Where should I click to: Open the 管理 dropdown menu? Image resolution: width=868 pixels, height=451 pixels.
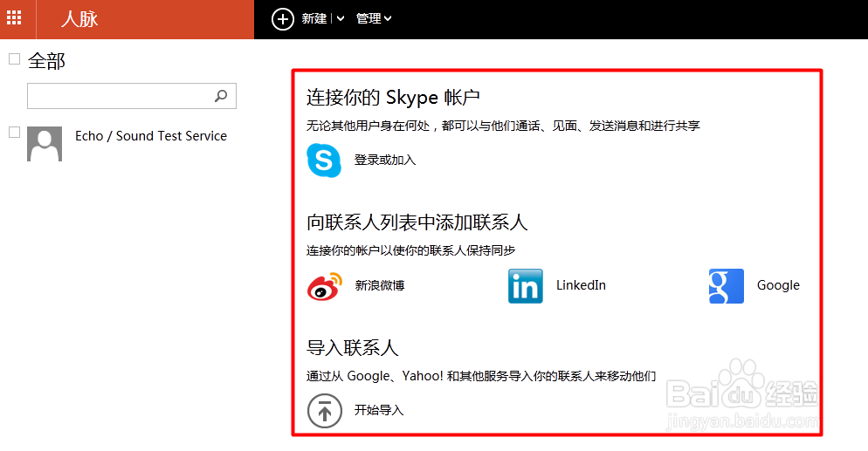pos(374,18)
